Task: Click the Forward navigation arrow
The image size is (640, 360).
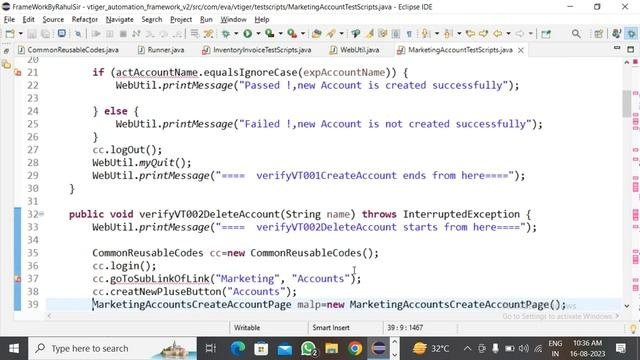Action: point(520,34)
